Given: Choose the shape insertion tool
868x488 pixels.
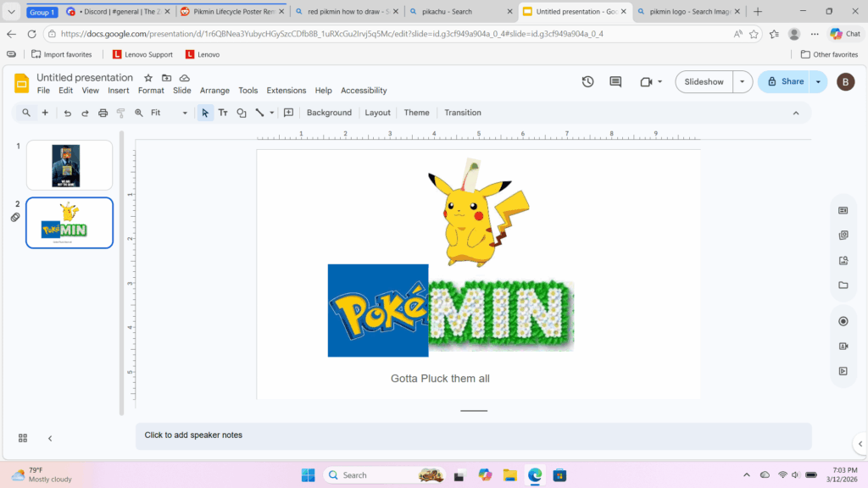Looking at the screenshot, I should [x=242, y=112].
